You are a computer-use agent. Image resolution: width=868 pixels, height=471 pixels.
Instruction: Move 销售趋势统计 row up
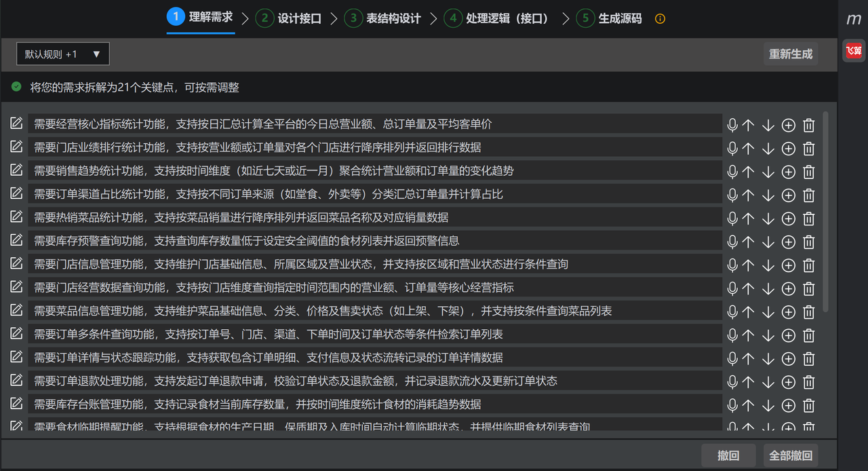pos(748,172)
